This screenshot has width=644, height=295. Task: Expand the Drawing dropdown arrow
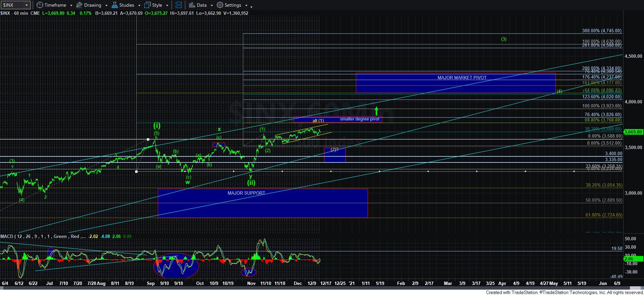coord(106,5)
